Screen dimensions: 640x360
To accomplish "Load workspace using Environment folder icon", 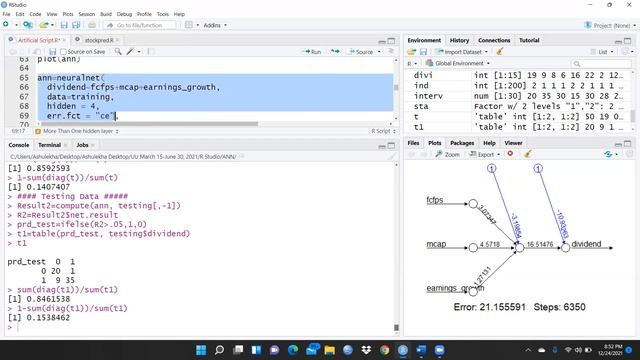I will click(411, 52).
